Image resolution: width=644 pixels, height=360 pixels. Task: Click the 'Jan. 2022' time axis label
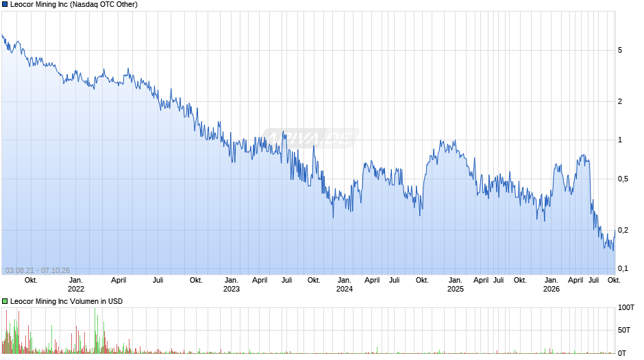coord(76,285)
